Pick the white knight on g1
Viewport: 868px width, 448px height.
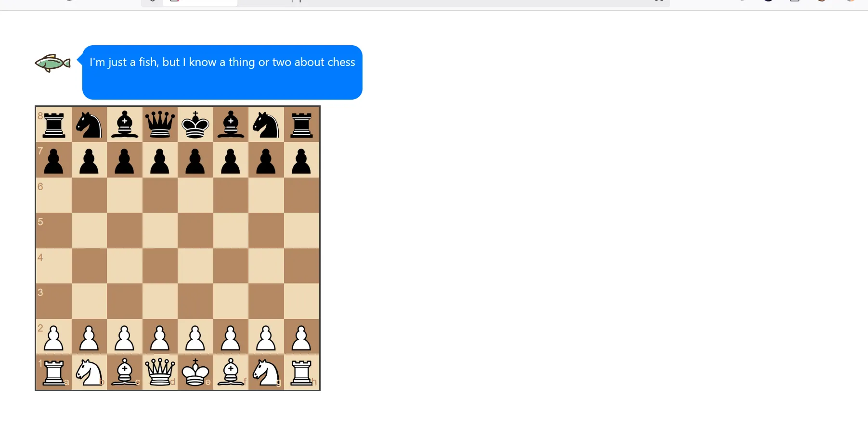point(266,372)
